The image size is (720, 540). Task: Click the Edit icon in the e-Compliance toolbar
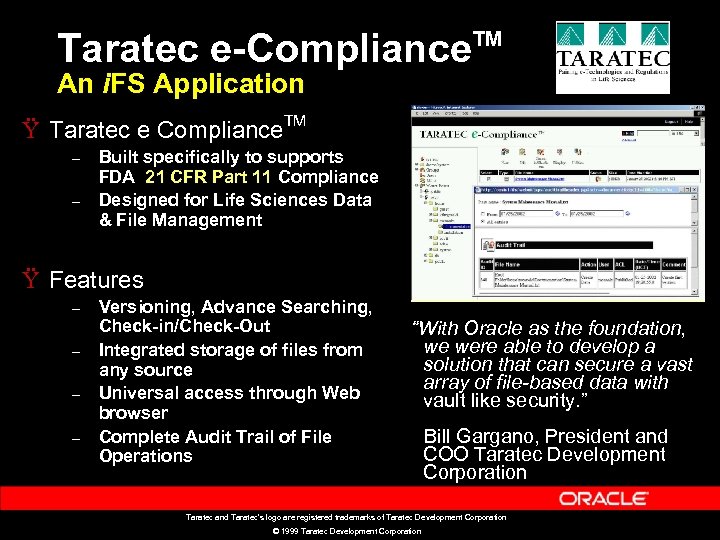(522, 152)
